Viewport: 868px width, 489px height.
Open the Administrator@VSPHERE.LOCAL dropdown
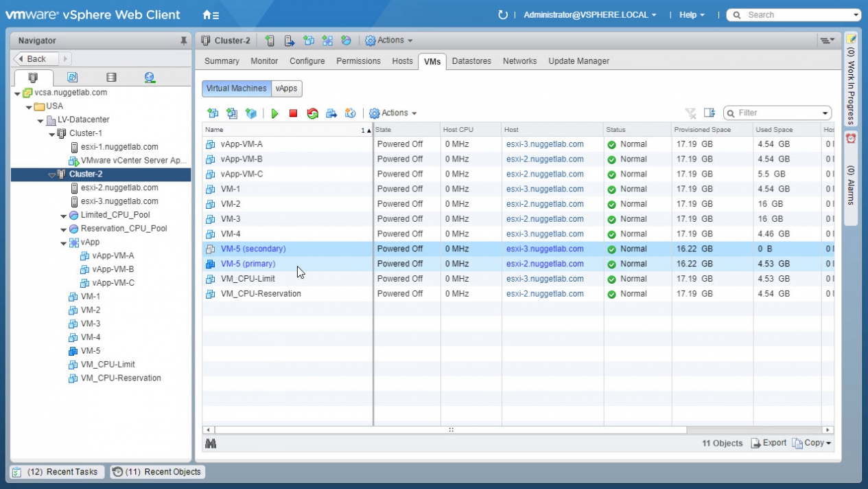pos(589,14)
